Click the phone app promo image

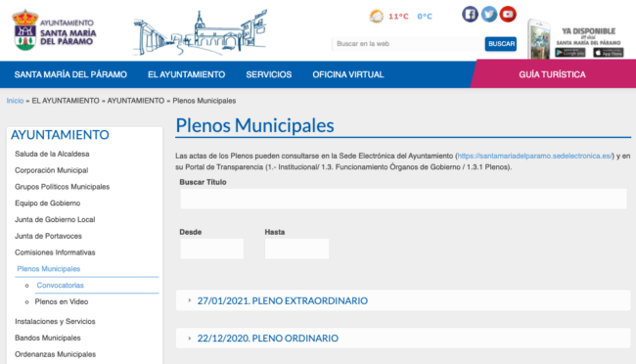[x=539, y=39]
